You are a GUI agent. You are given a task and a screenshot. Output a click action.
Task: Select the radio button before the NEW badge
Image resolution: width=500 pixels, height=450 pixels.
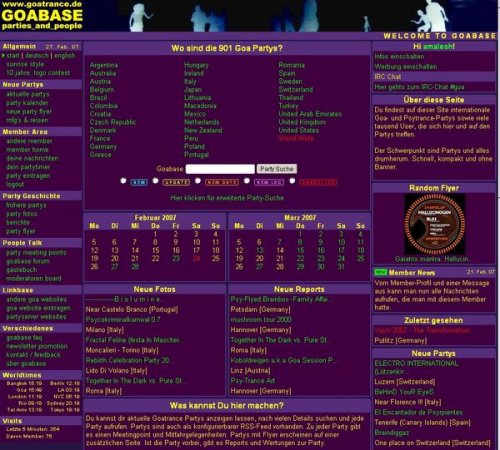[x=123, y=181]
